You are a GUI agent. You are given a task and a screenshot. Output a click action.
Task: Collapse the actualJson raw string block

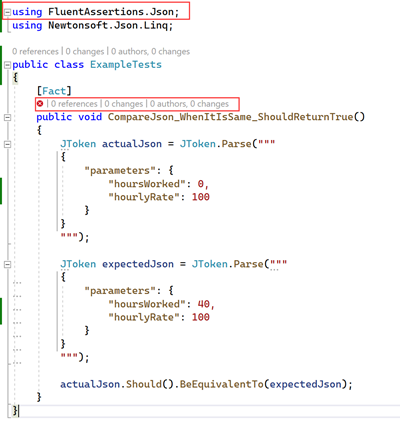pyautogui.click(x=7, y=144)
